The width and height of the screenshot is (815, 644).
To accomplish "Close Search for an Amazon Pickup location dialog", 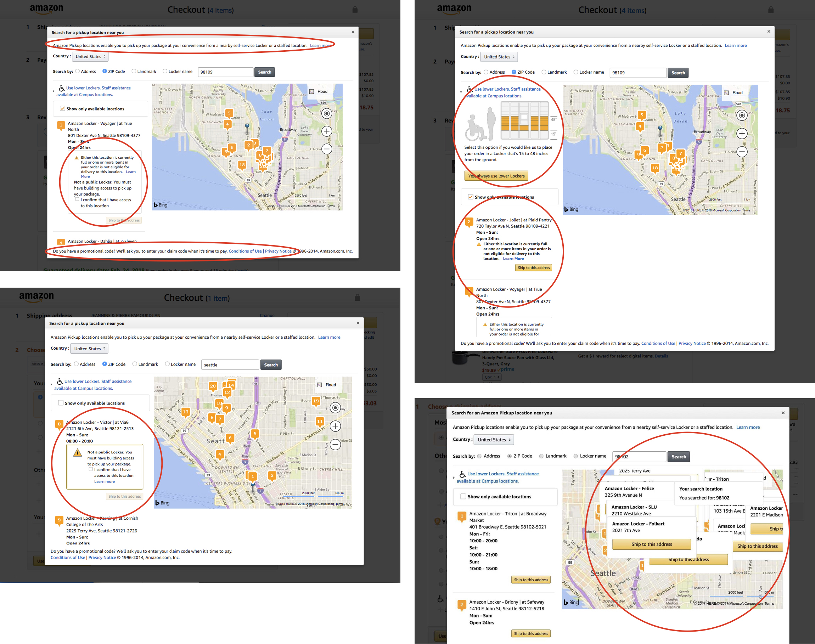I will (783, 413).
